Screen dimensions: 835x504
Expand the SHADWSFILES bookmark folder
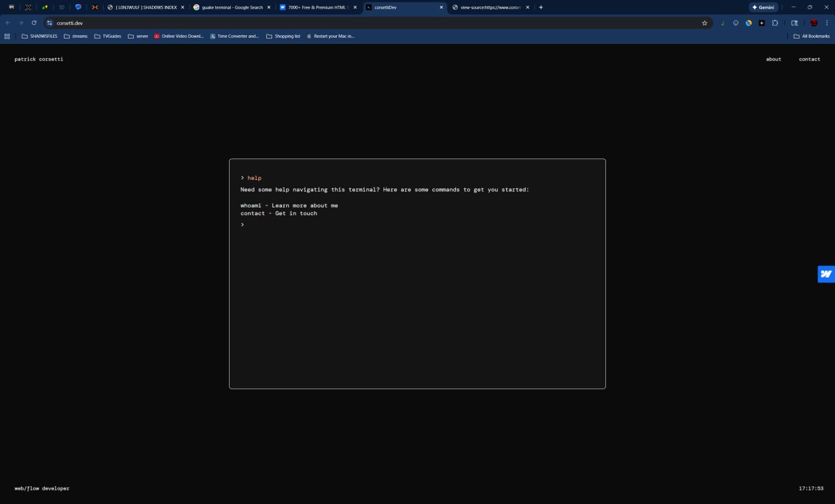39,37
